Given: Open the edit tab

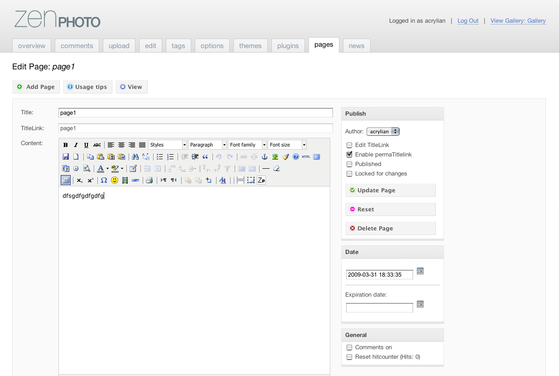Looking at the screenshot, I should point(150,46).
